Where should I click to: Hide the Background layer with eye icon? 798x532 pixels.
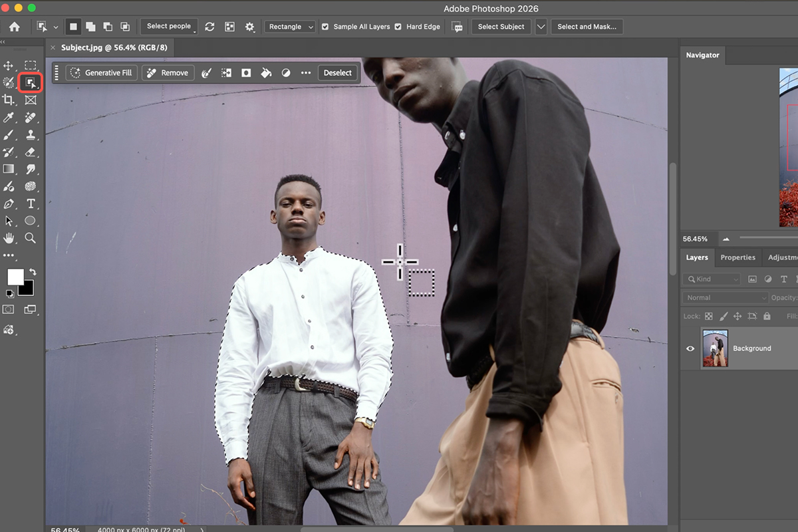(690, 348)
